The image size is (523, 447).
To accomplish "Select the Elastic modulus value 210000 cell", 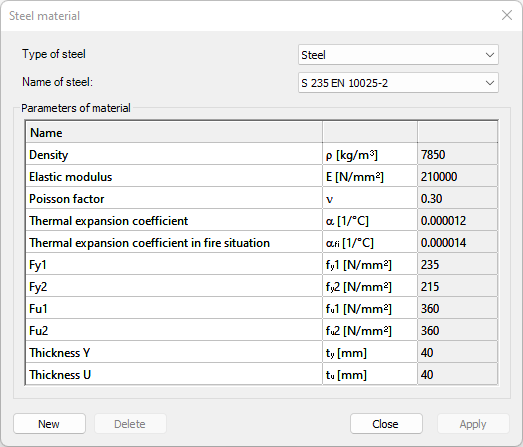I will (x=457, y=176).
